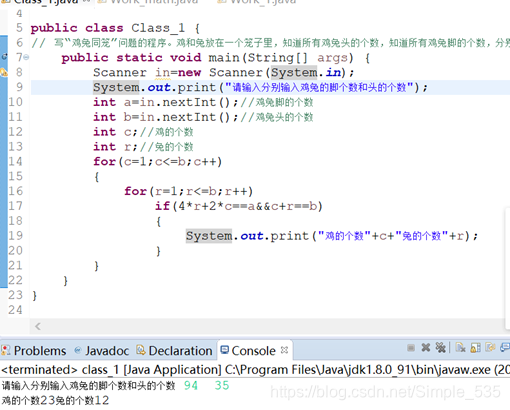Close the Console view via its X
The width and height of the screenshot is (510, 410).
(284, 350)
